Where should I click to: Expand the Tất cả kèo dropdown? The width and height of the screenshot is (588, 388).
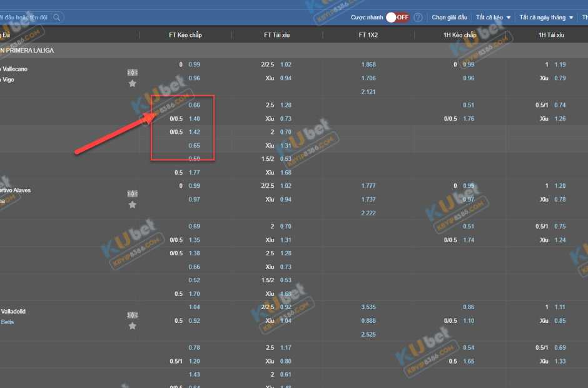click(493, 18)
